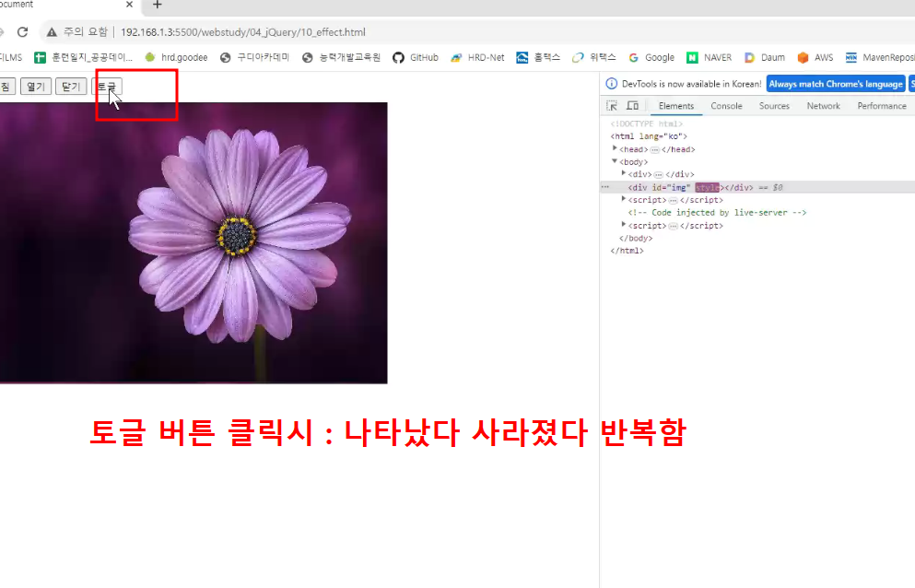Switch to the Performance tab
The height and width of the screenshot is (588, 915).
point(882,106)
